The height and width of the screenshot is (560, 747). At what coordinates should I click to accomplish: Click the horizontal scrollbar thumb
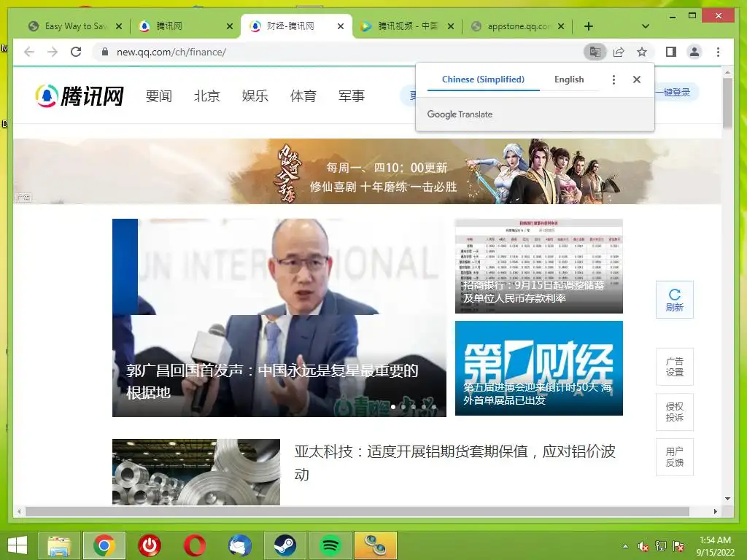(x=357, y=511)
